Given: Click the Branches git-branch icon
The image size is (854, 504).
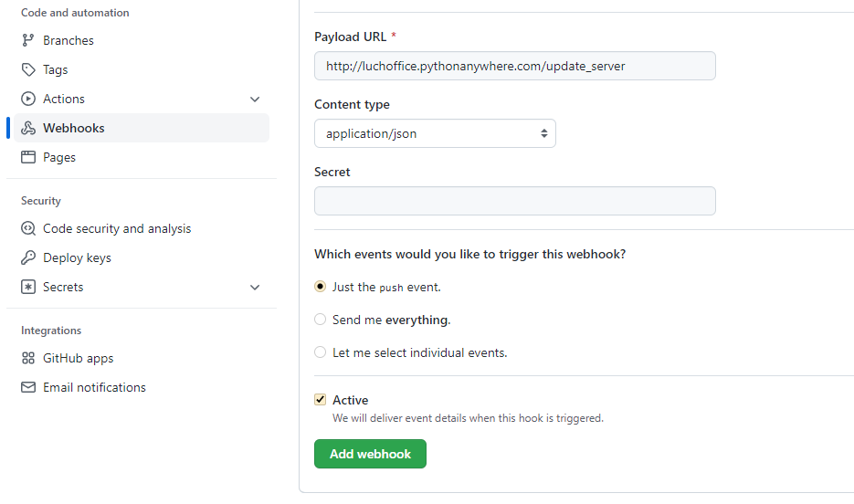Looking at the screenshot, I should pyautogui.click(x=27, y=40).
